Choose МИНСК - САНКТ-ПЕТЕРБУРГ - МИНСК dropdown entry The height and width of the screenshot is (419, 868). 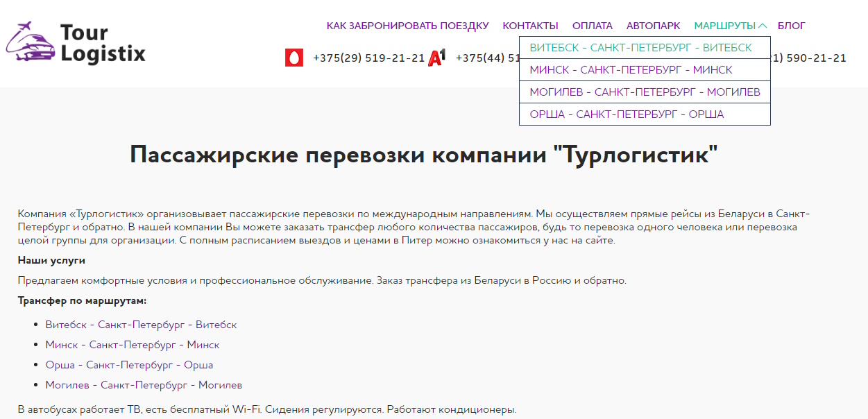click(631, 70)
